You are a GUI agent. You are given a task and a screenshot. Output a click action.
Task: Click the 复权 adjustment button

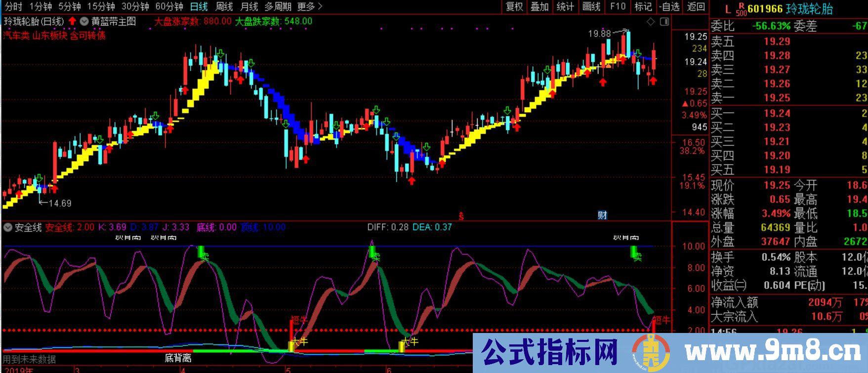pyautogui.click(x=514, y=6)
